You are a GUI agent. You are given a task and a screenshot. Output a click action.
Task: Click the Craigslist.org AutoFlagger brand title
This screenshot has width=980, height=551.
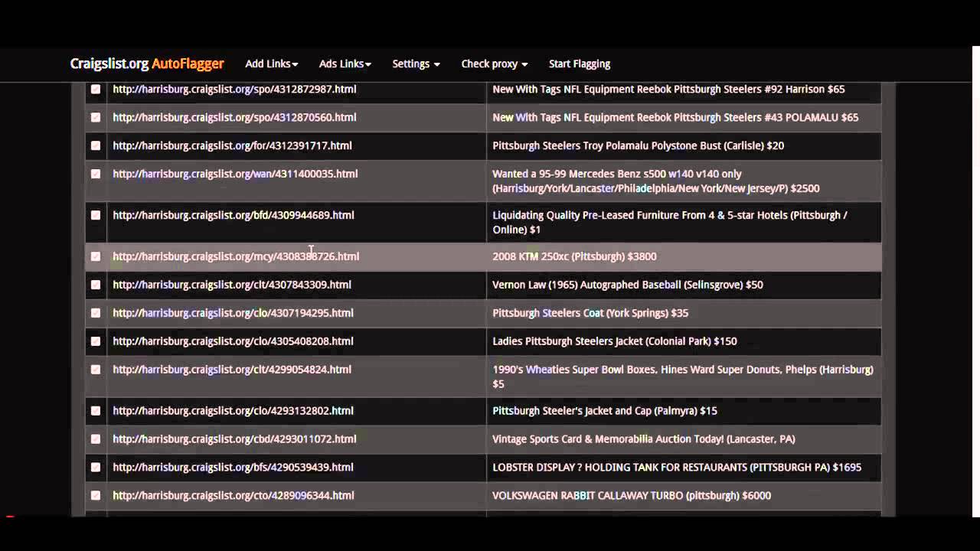click(x=147, y=64)
